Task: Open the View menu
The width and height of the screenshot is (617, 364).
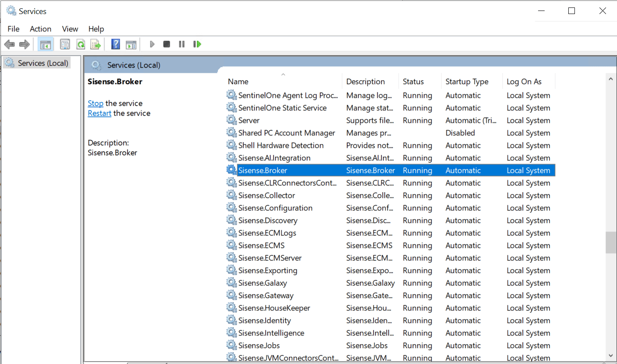Action: (x=70, y=29)
